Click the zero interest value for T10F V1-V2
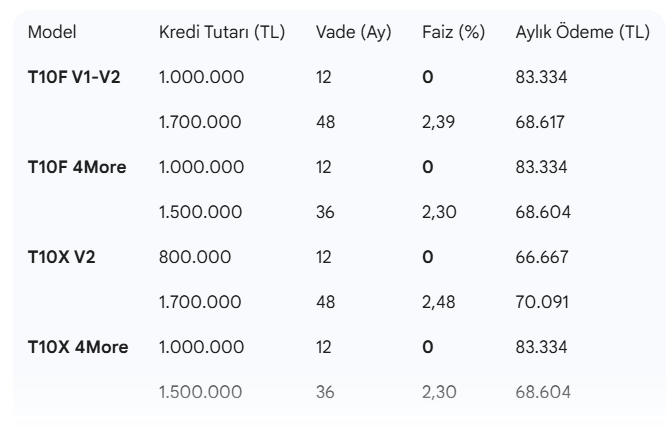The width and height of the screenshot is (670, 426). click(x=428, y=77)
